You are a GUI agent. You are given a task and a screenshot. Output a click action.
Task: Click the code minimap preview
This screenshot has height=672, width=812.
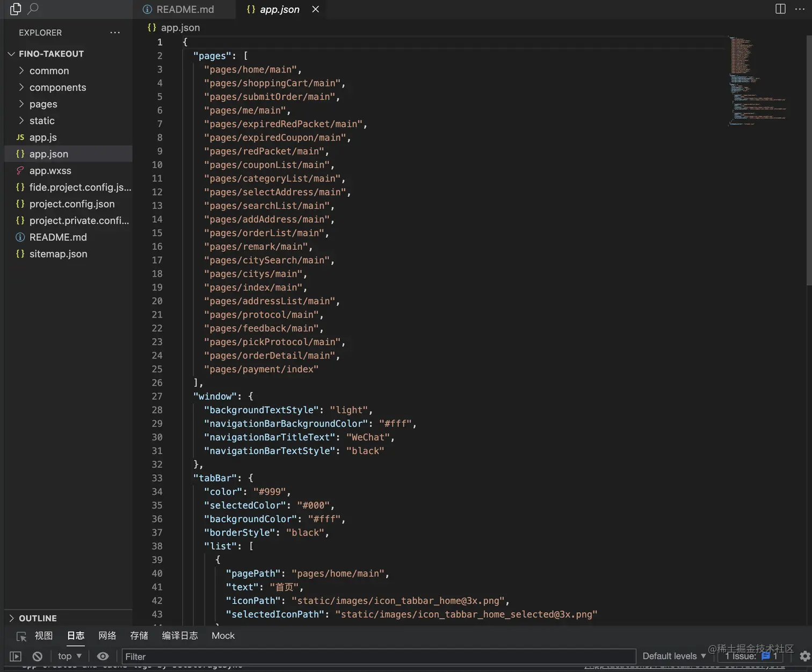(757, 81)
